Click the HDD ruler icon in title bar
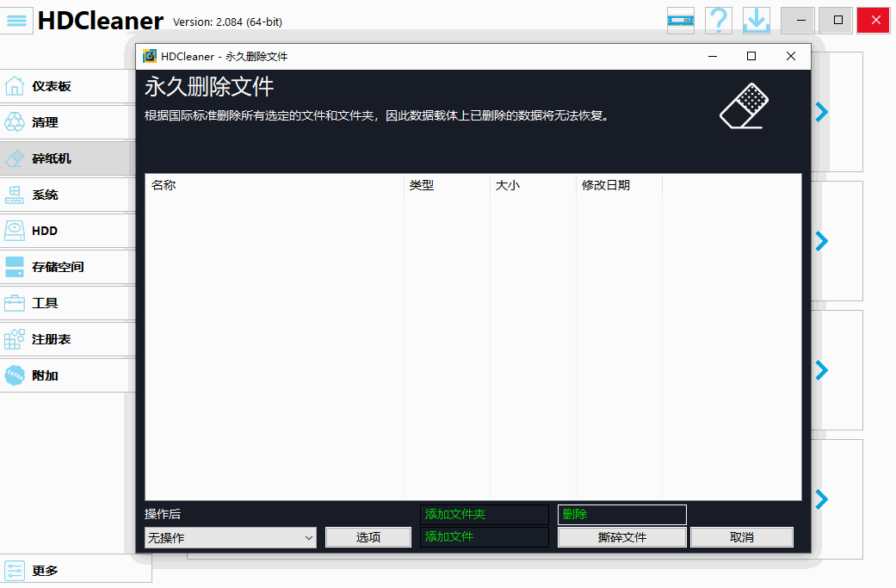Viewport: 896px width, 588px height. click(x=681, y=21)
